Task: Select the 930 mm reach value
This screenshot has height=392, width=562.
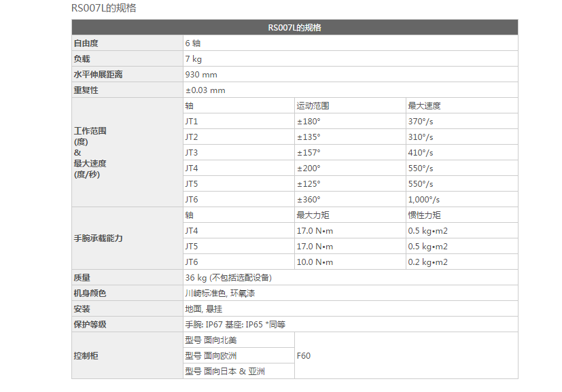Action: click(201, 75)
